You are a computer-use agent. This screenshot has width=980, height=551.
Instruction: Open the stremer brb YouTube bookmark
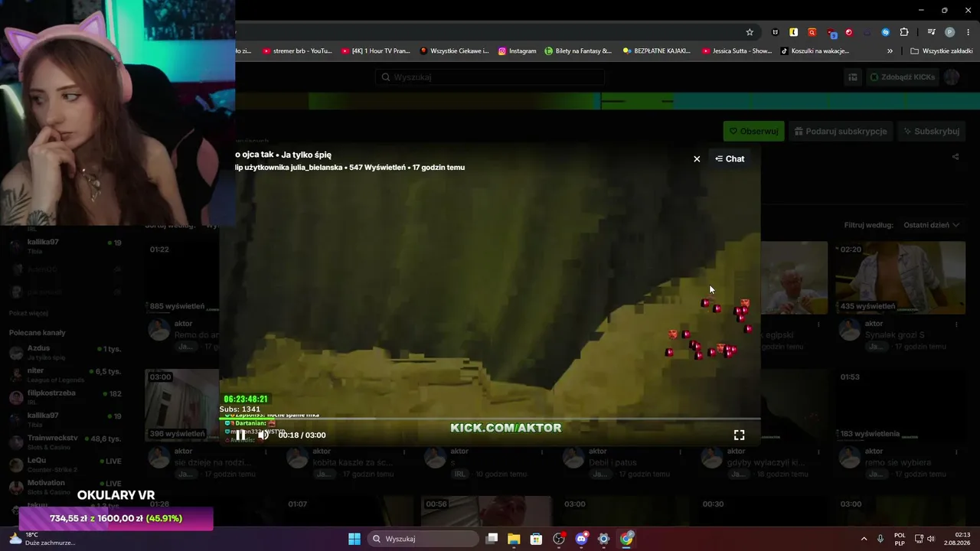pyautogui.click(x=297, y=51)
